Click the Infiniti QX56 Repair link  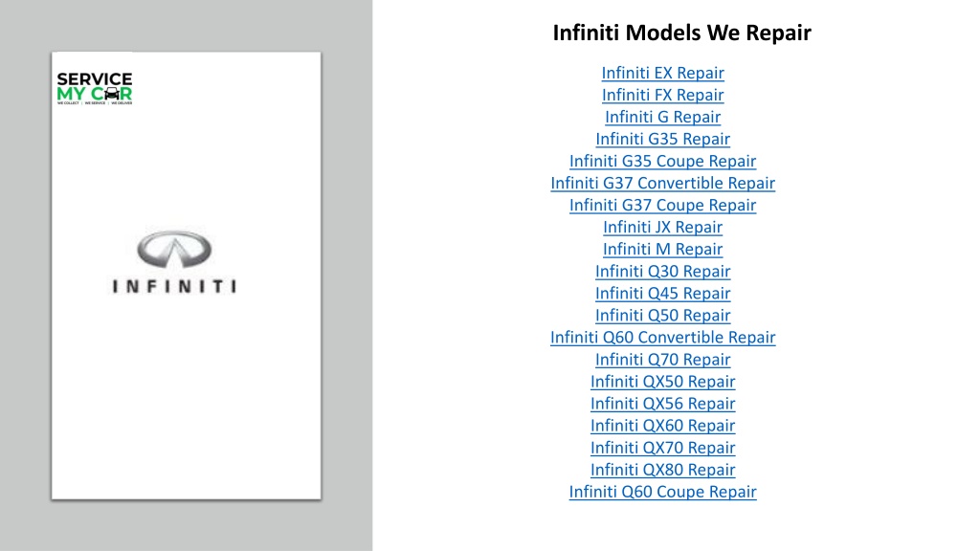662,404
